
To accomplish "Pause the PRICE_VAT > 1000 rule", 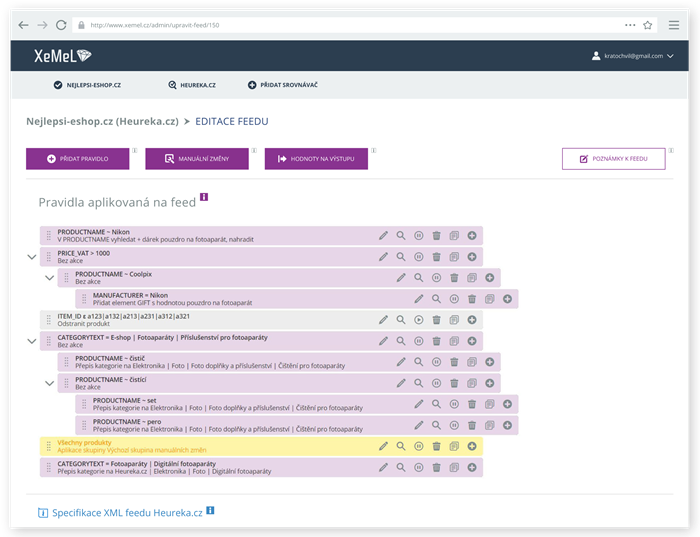I will [x=419, y=257].
